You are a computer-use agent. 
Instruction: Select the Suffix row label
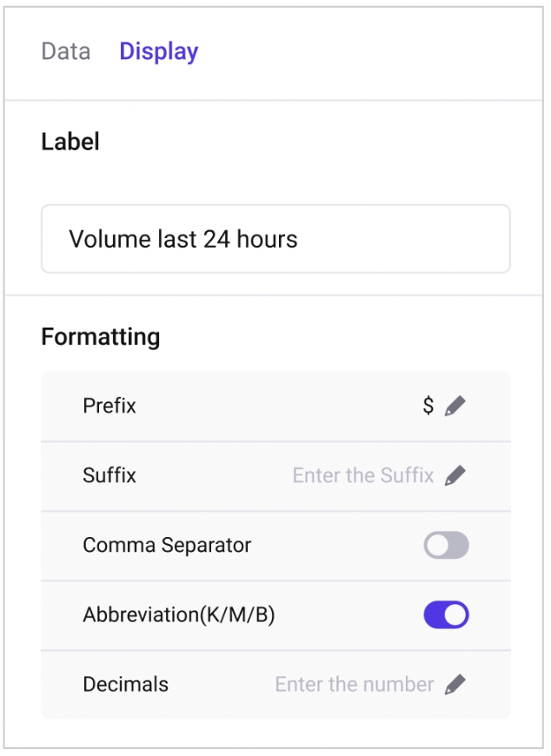[x=110, y=475]
